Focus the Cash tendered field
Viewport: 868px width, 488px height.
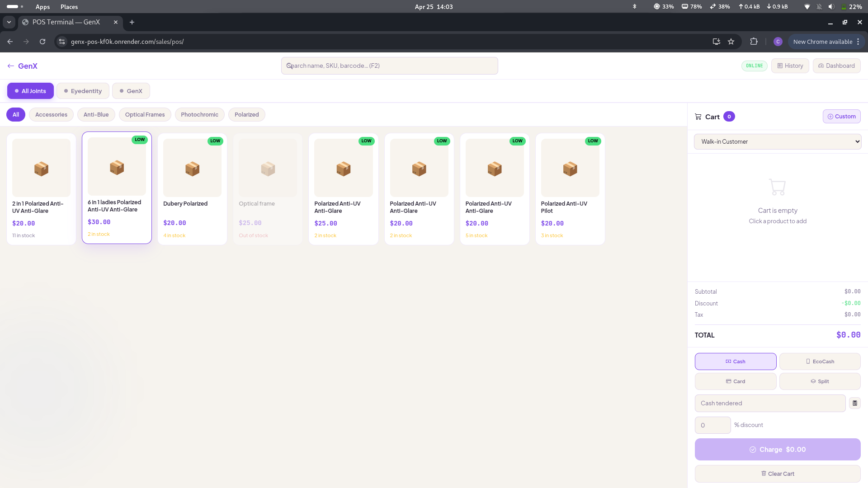pos(770,404)
